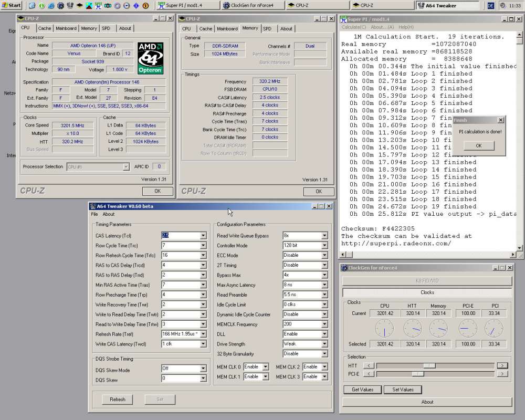Open the About menu in A64 Tweaker
This screenshot has height=420, width=525.
point(109,214)
